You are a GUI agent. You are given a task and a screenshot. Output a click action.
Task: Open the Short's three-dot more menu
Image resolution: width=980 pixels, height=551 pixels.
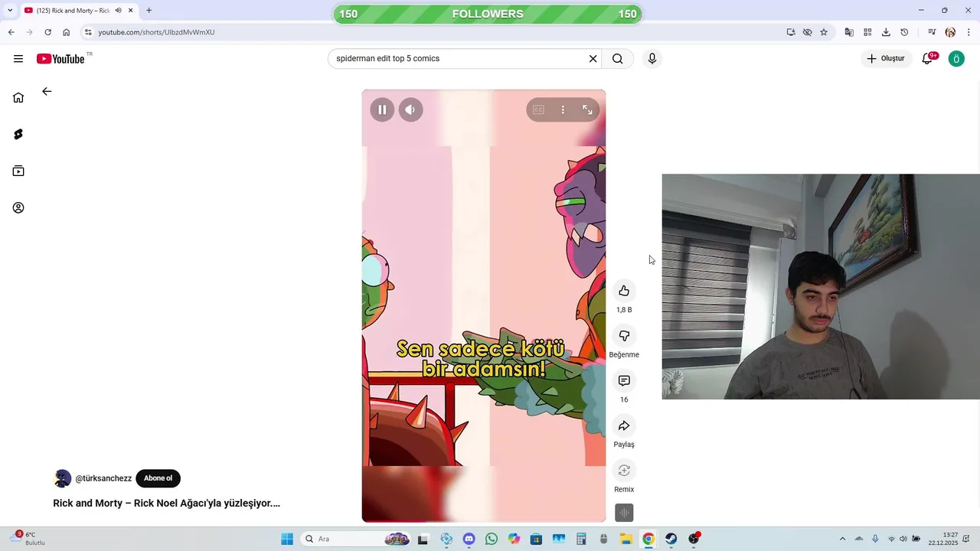563,109
